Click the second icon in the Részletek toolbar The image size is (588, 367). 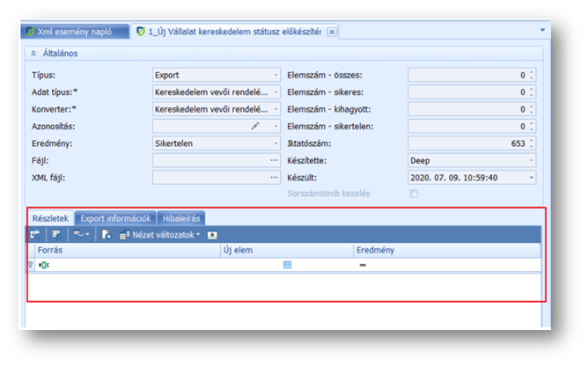(55, 235)
